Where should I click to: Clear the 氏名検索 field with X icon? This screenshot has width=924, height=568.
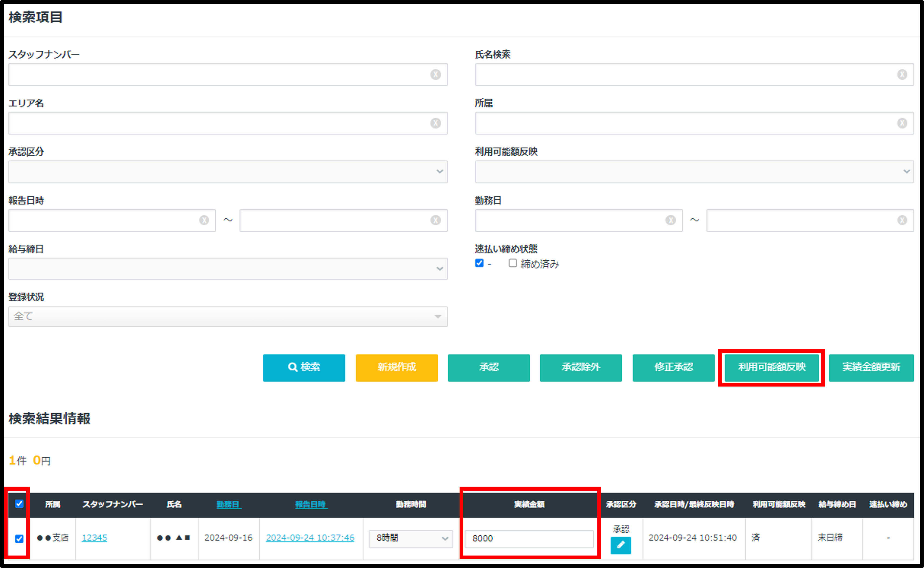[902, 74]
